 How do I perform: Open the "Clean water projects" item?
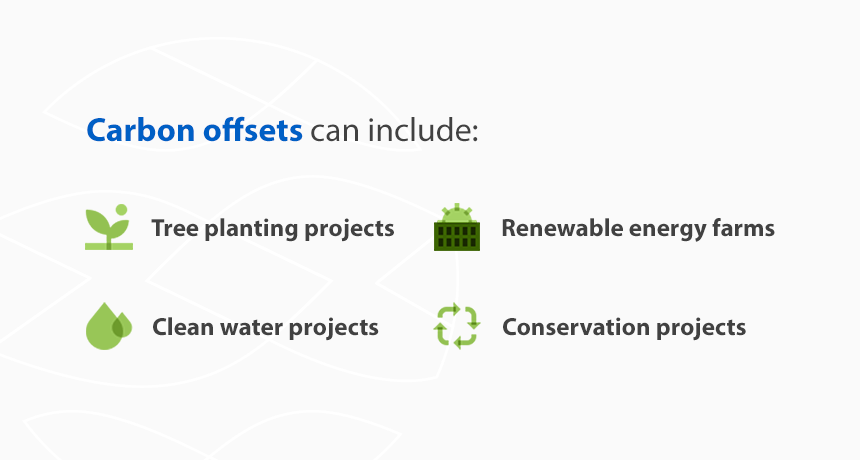coord(265,327)
